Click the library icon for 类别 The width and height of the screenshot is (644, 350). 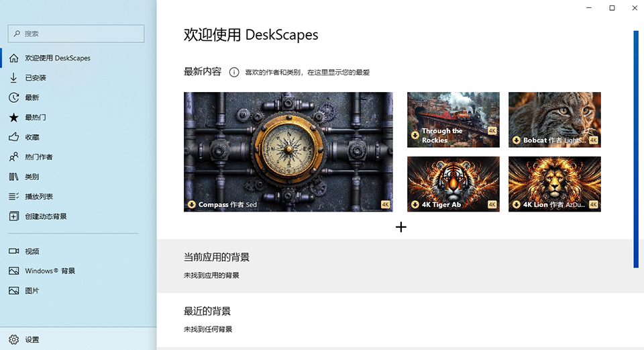click(13, 177)
